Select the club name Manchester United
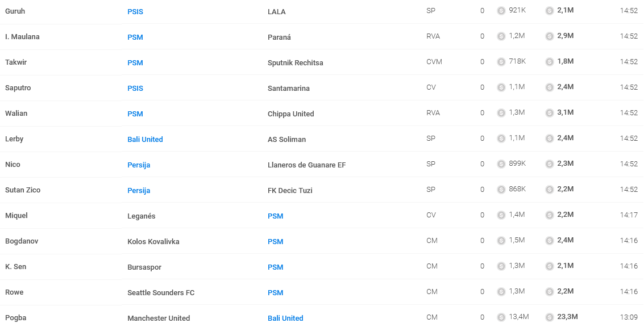 pyautogui.click(x=159, y=318)
